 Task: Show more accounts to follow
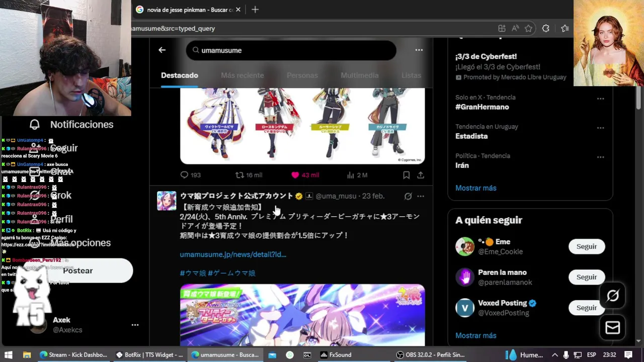pos(475,335)
